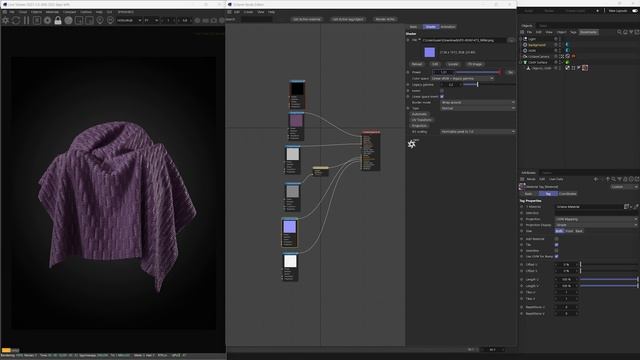
Task: Open Octane settings gear in Live Viewer toolbar
Action: (47, 20)
